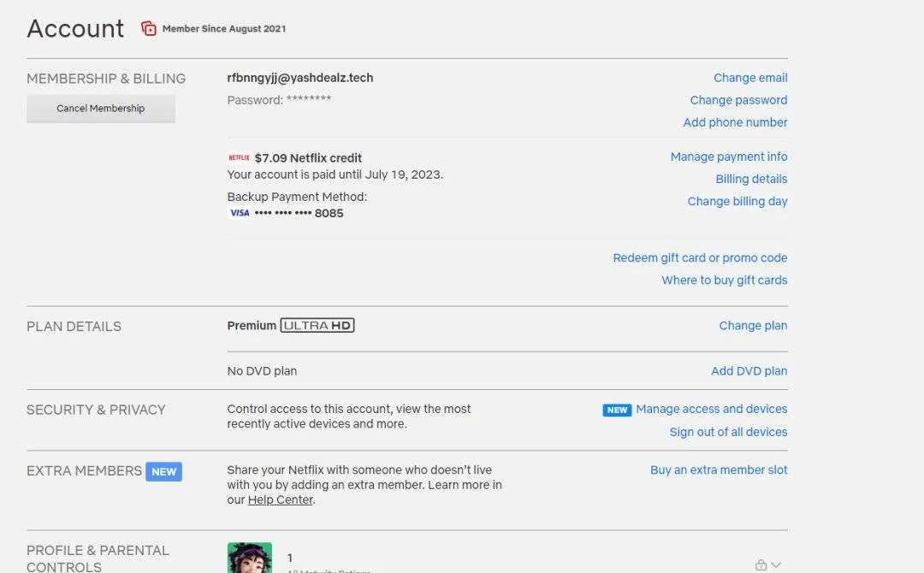Click Sign out of all devices
The width and height of the screenshot is (924, 573).
point(728,432)
